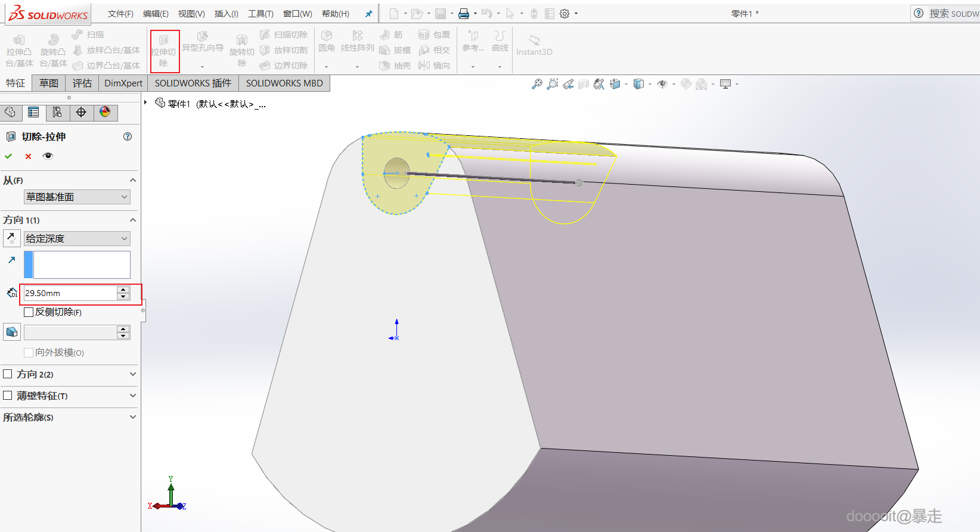Click the help icon in 切除-拉伸 panel
Screen dimensions: 980x532
point(128,136)
